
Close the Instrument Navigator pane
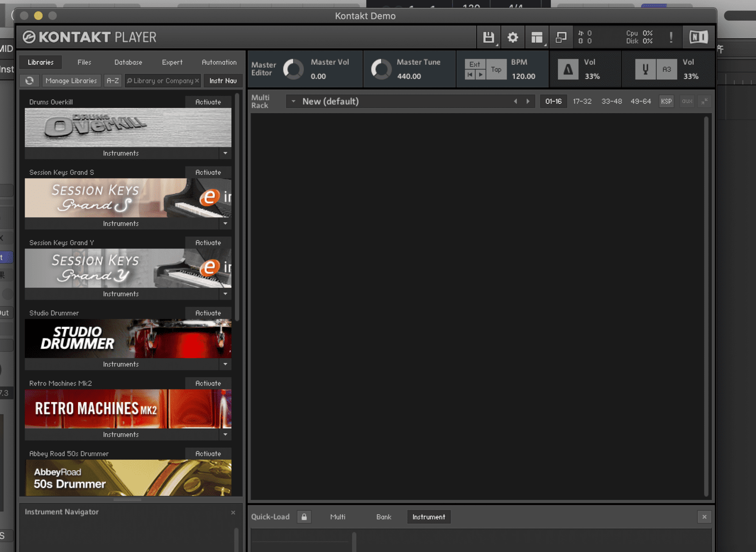point(233,512)
